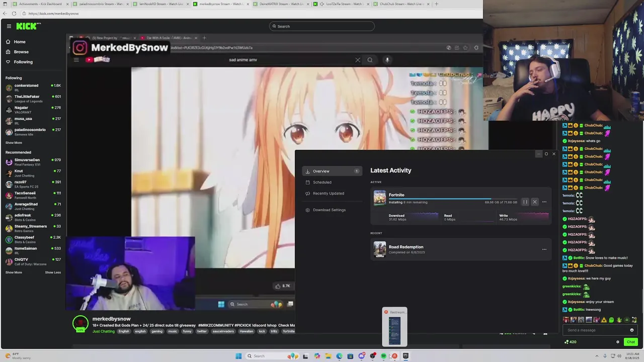Screen dimensions: 644x362
Task: Open paladinoosombrio channel in sidebar
Action: pyautogui.click(x=33, y=132)
